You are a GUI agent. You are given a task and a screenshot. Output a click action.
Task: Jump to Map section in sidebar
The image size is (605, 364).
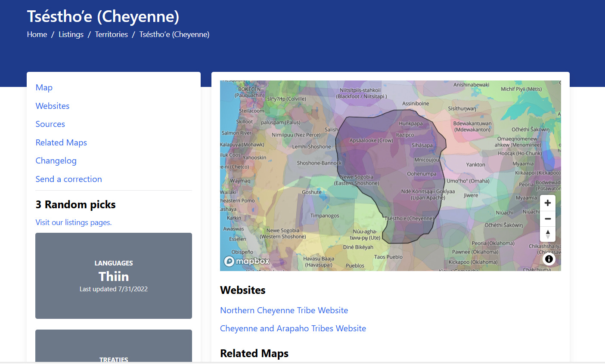[44, 88]
